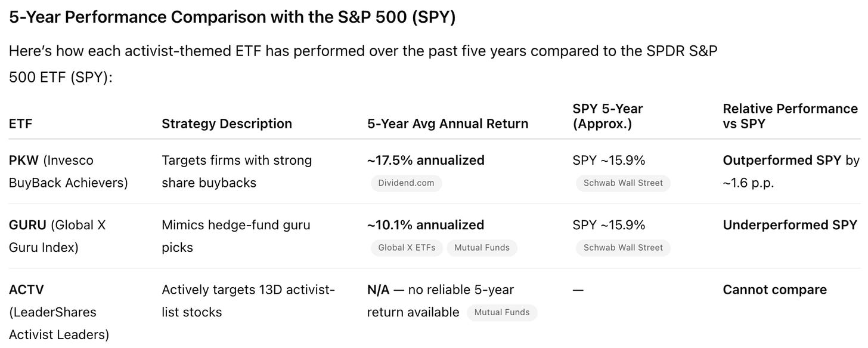Viewport: 868px width, 348px height.
Task: Open the Dividend.com source chip
Action: pos(406,183)
